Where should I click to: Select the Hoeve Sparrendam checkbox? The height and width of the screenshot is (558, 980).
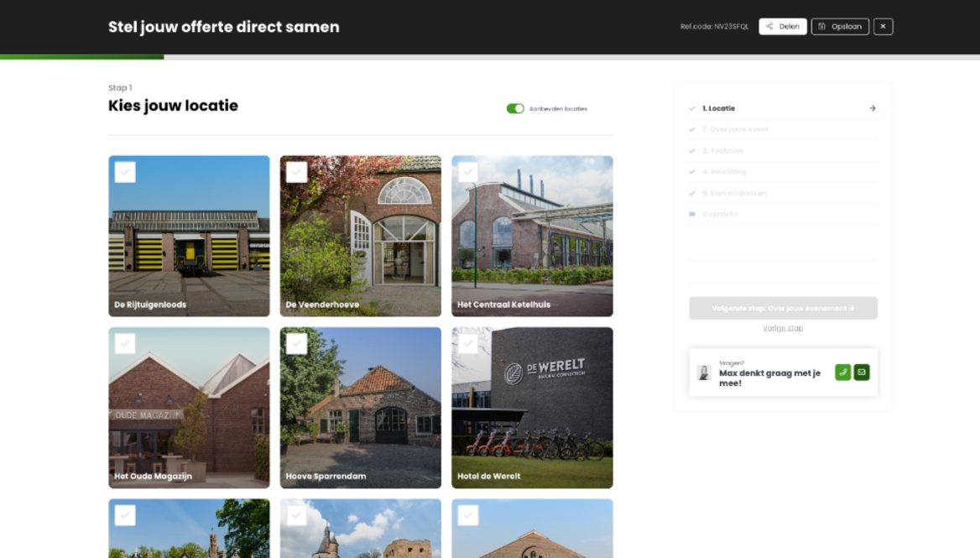coord(296,344)
